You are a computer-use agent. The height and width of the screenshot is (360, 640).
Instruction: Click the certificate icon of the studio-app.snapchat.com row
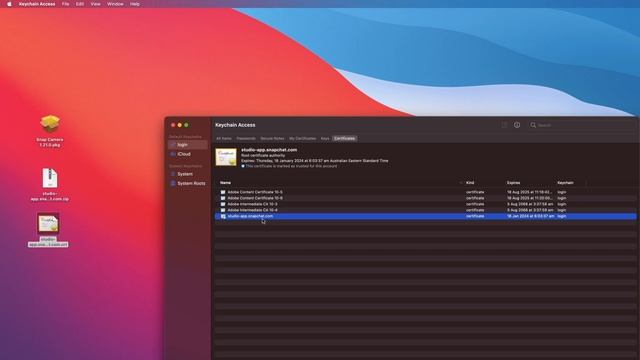[x=223, y=216]
